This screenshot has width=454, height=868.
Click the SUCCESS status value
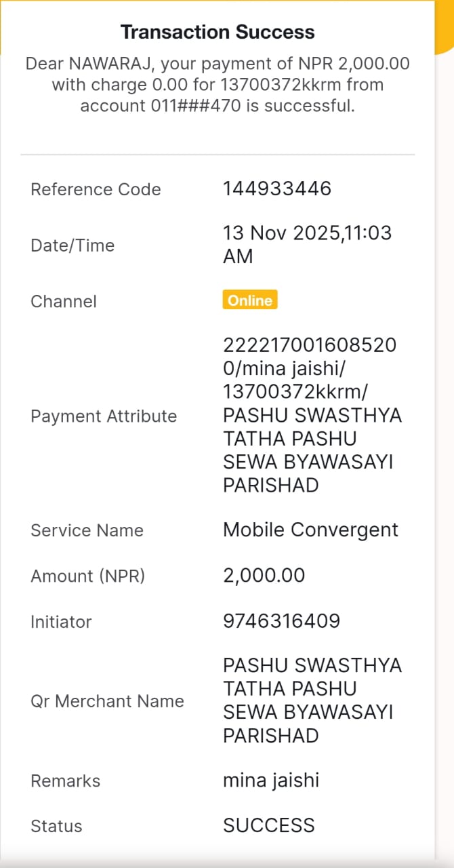269,825
